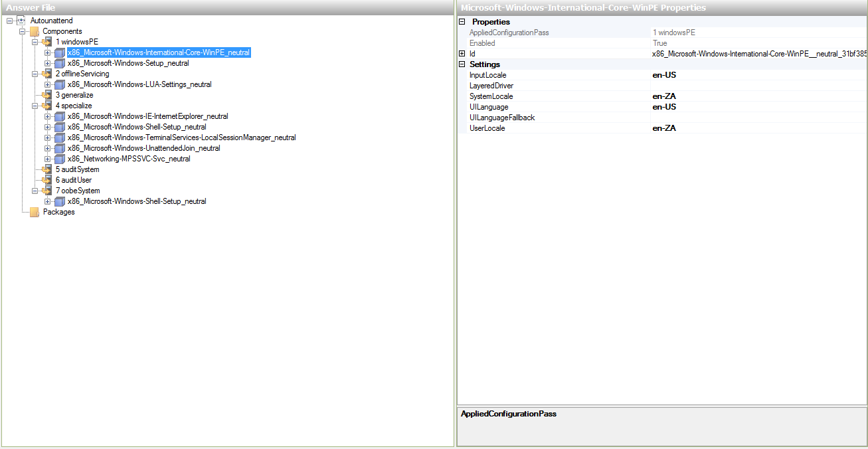This screenshot has height=449, width=868.
Task: Click the empty UILanguageFallback value field
Action: click(x=758, y=118)
